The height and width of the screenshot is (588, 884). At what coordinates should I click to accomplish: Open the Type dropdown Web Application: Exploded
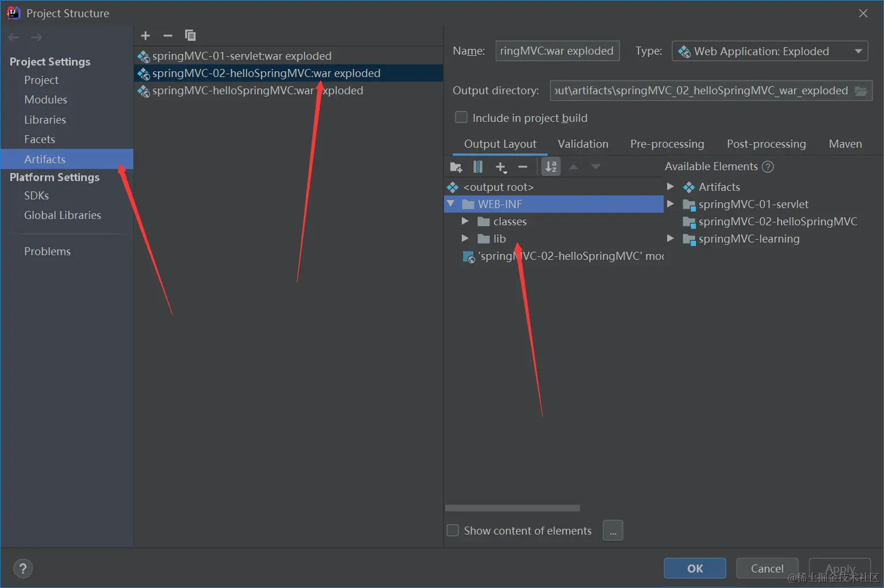770,51
